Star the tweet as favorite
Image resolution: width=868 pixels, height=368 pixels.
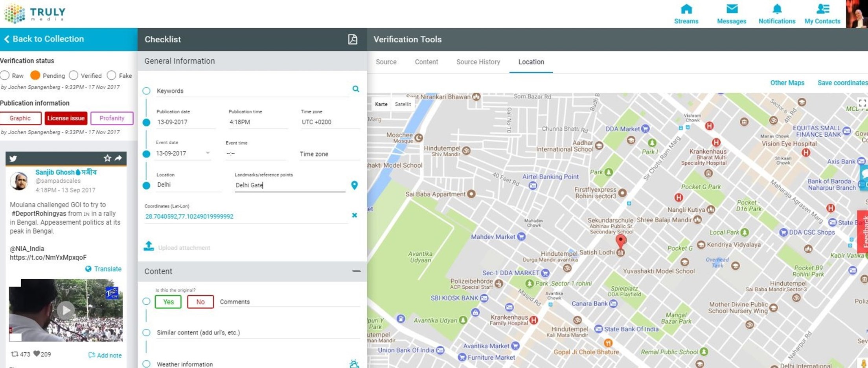click(107, 158)
